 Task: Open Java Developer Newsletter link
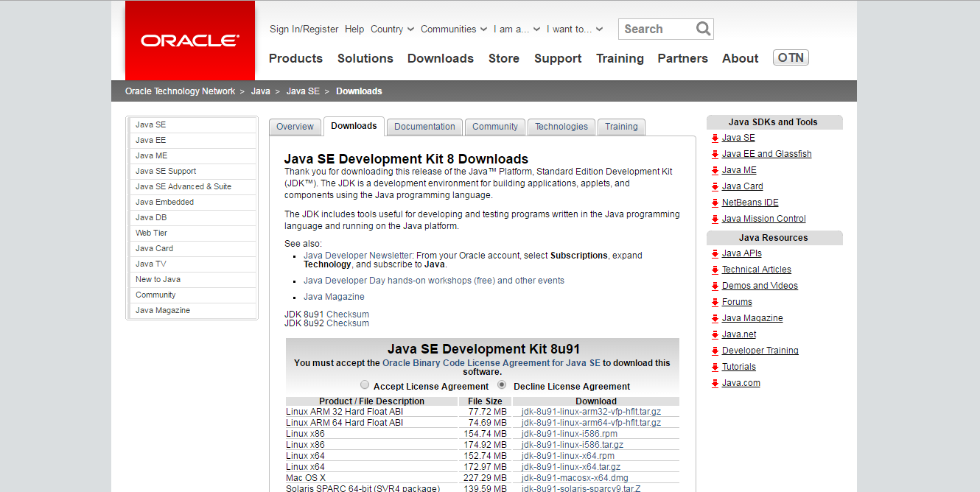(x=358, y=256)
